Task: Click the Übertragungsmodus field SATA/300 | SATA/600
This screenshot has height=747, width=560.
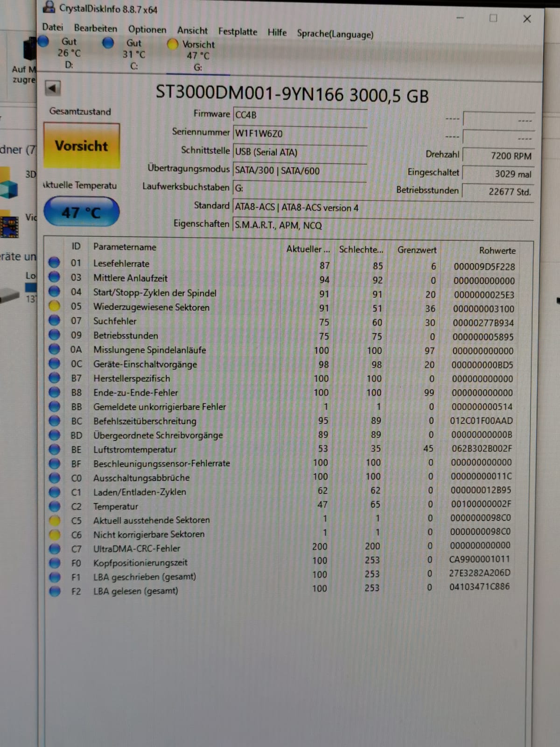Action: (300, 171)
